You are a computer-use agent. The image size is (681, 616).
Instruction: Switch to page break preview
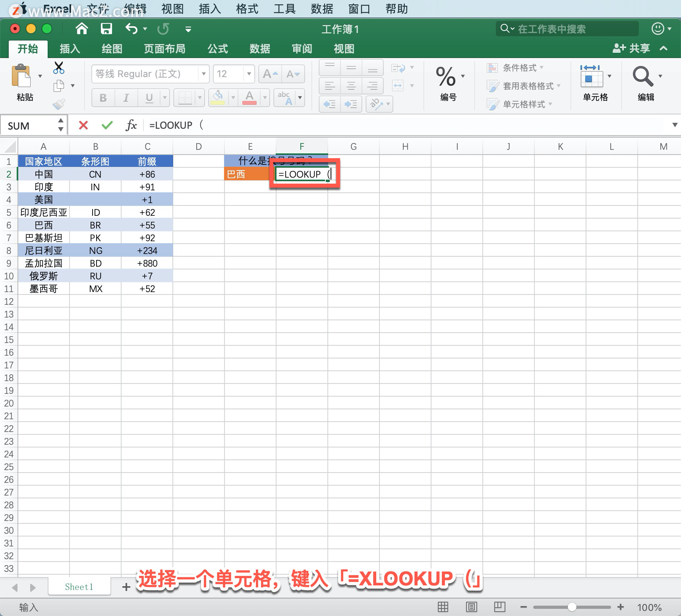pos(499,607)
